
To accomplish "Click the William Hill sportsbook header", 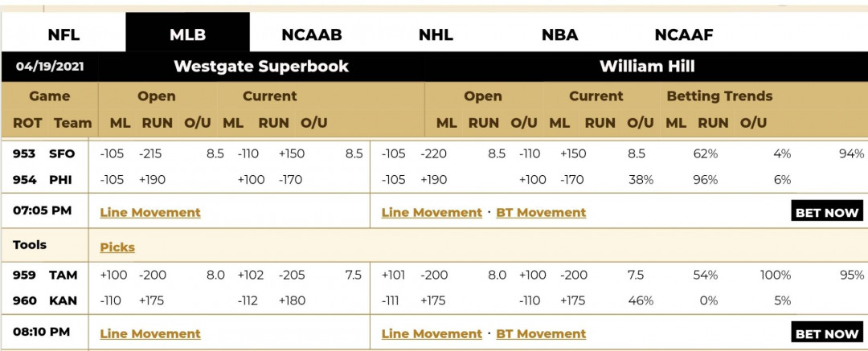I will (646, 67).
